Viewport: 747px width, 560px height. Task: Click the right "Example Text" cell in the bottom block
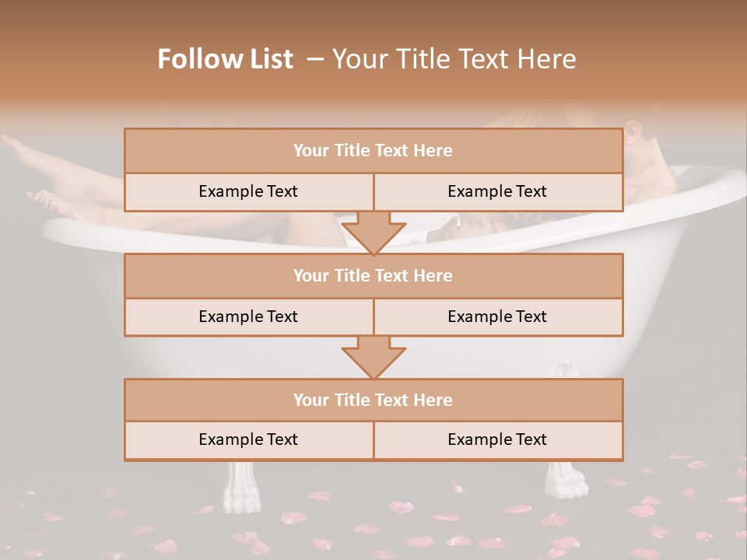[x=497, y=439]
